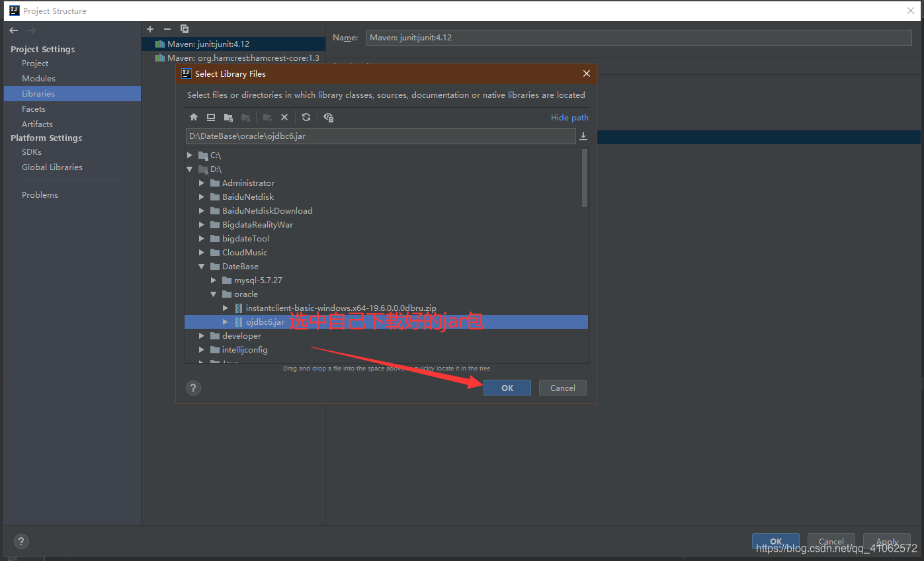Create a new folder in file chooser
The image size is (924, 561).
point(267,117)
